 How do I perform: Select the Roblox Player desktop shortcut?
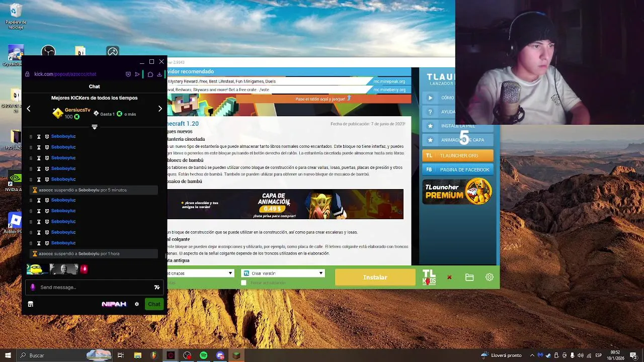[x=15, y=223]
